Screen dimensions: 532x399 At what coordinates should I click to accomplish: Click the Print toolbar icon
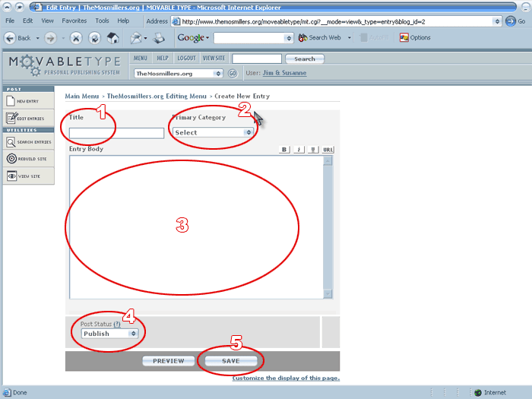[x=158, y=38]
